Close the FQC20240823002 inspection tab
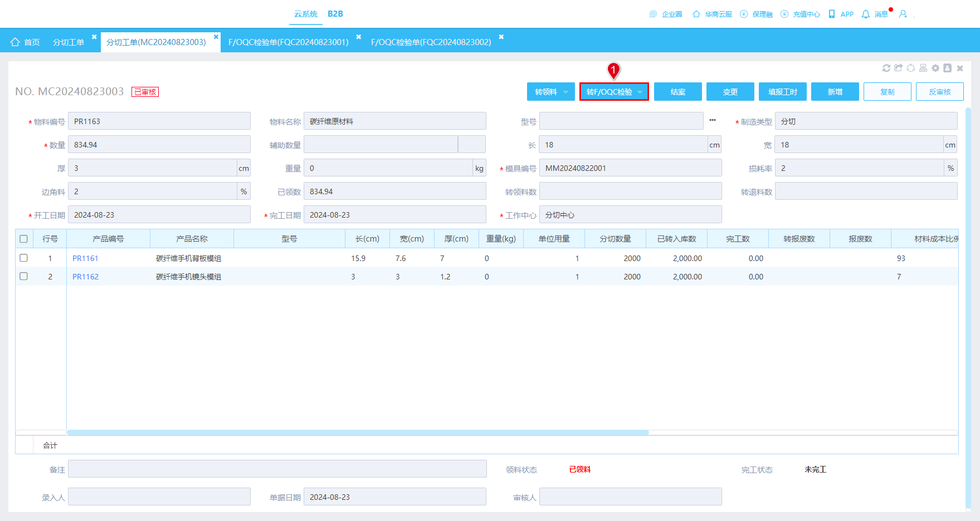This screenshot has width=980, height=521. click(501, 37)
